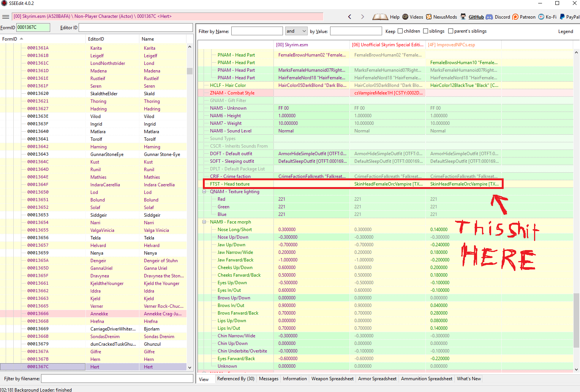Select the GunnarStoneEye record row
This screenshot has height=392, width=580.
click(93, 154)
